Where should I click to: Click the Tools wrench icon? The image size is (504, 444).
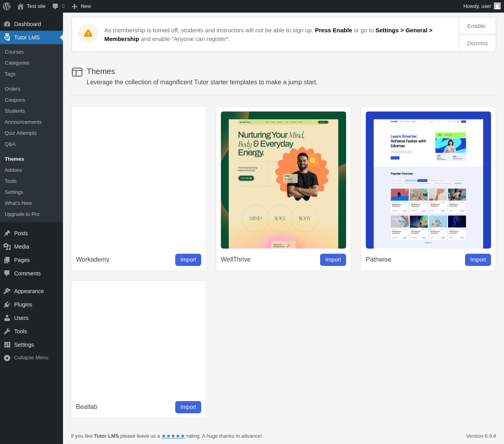[7, 331]
